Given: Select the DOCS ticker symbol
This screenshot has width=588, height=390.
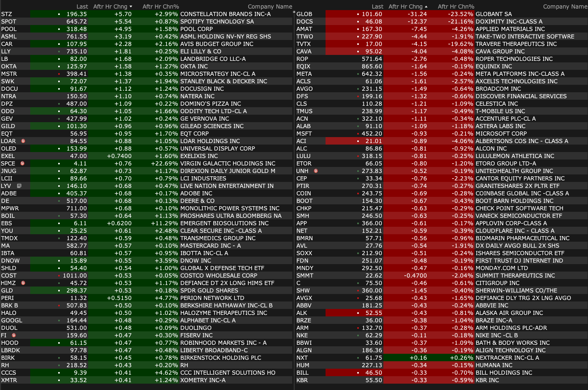Looking at the screenshot, I should click(x=305, y=22).
